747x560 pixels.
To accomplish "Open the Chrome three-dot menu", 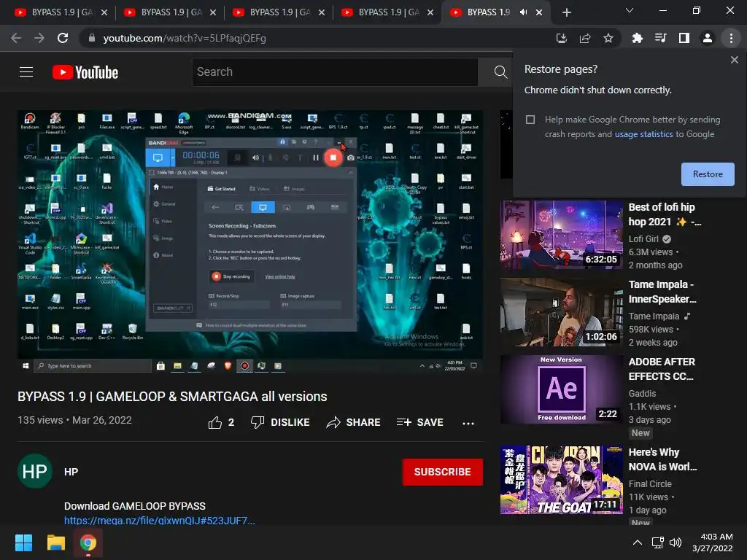I will [x=731, y=38].
